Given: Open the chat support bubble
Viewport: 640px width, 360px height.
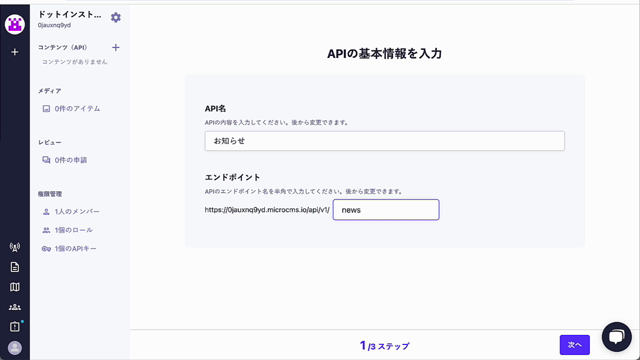Looking at the screenshot, I should pos(616,337).
